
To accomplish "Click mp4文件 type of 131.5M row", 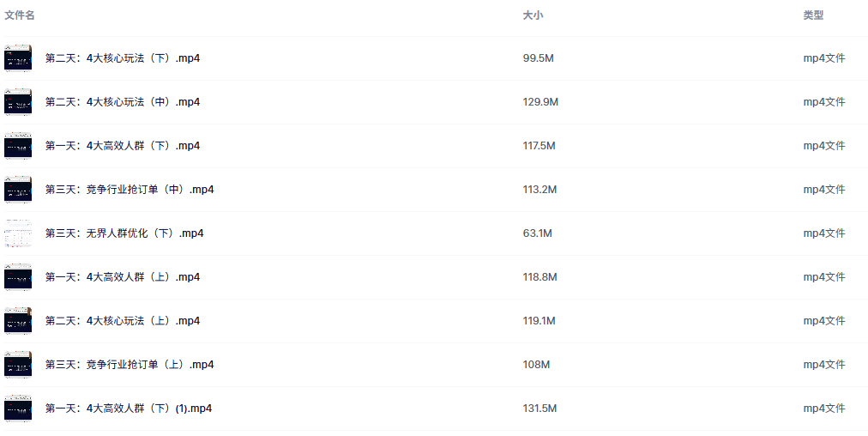I will pyautogui.click(x=824, y=409).
